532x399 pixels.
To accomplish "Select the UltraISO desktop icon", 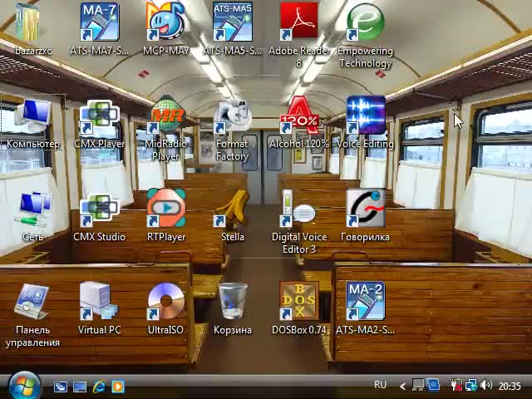I will tap(166, 302).
